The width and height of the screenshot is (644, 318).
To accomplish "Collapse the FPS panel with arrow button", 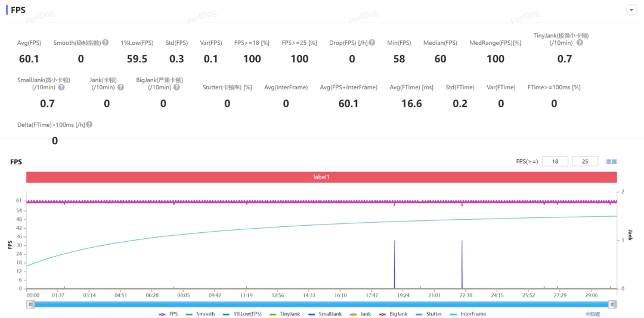I will pyautogui.click(x=631, y=10).
